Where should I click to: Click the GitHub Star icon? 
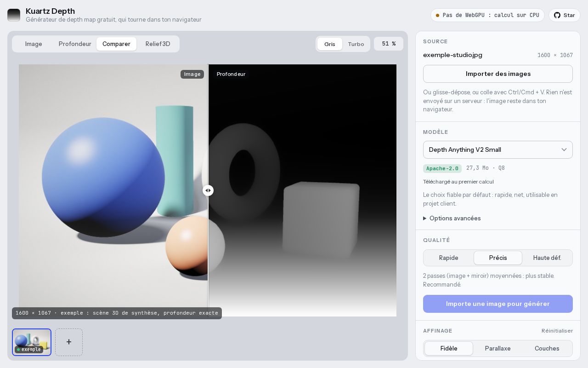pyautogui.click(x=557, y=15)
